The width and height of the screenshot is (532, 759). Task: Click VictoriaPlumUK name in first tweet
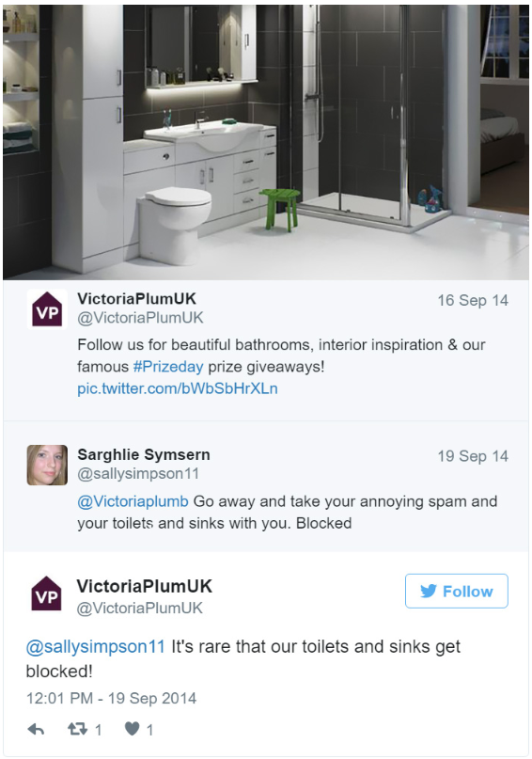[137, 299]
